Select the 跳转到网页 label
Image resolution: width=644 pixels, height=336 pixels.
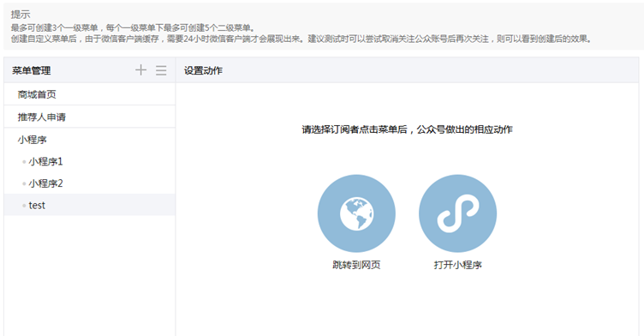(x=356, y=265)
